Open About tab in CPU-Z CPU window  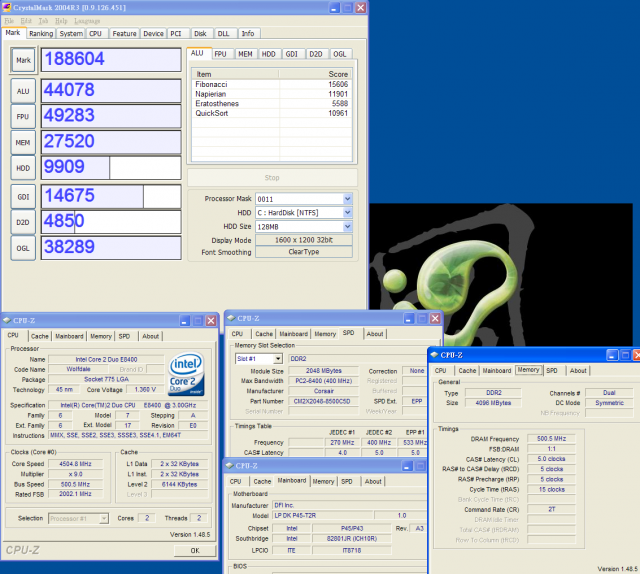pyautogui.click(x=150, y=336)
